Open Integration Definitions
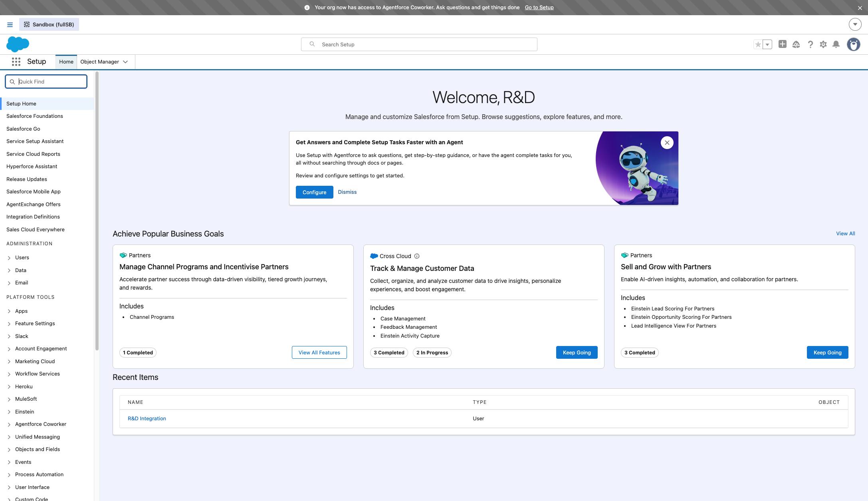The image size is (868, 501). (x=33, y=217)
